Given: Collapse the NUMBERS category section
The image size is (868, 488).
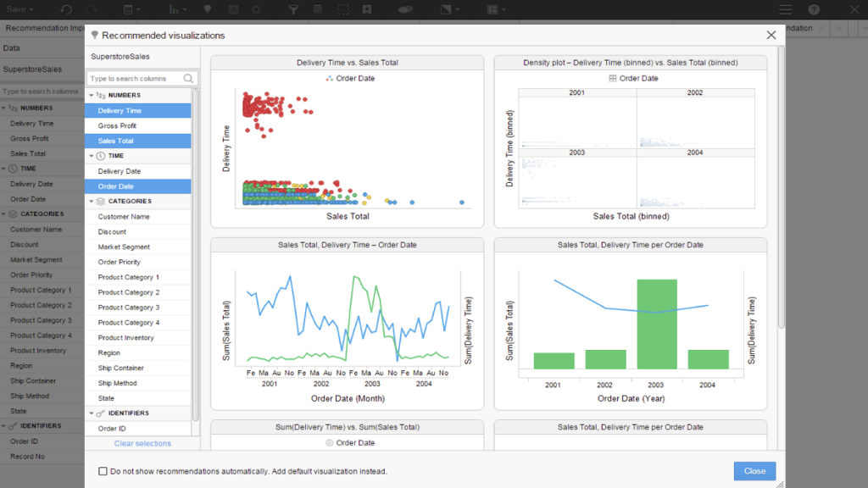Looking at the screenshot, I should coord(93,94).
